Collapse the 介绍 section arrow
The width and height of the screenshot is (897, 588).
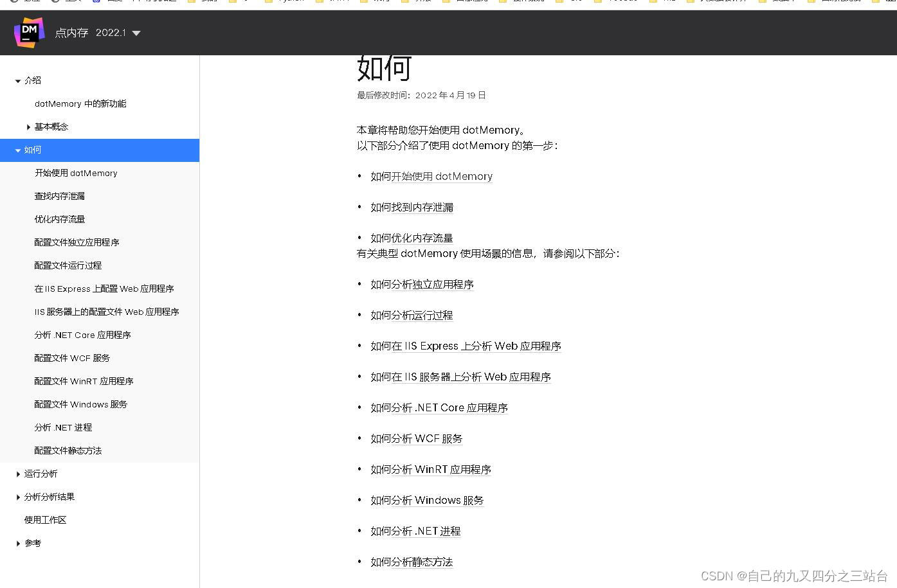18,81
